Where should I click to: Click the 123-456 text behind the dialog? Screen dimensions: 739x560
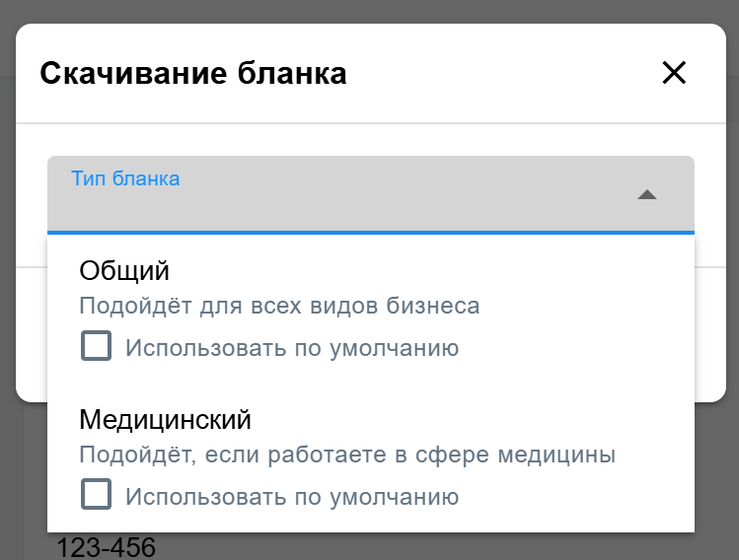pyautogui.click(x=106, y=548)
